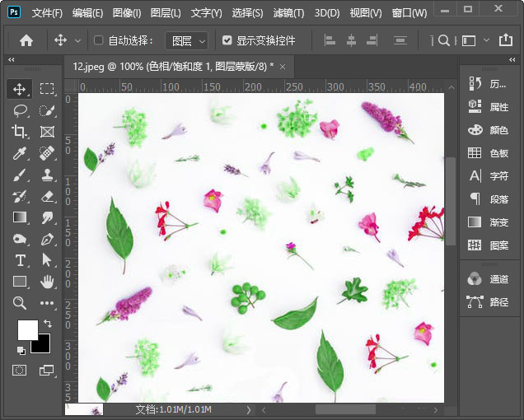
Task: Open the 选择(S) menu
Action: click(247, 13)
